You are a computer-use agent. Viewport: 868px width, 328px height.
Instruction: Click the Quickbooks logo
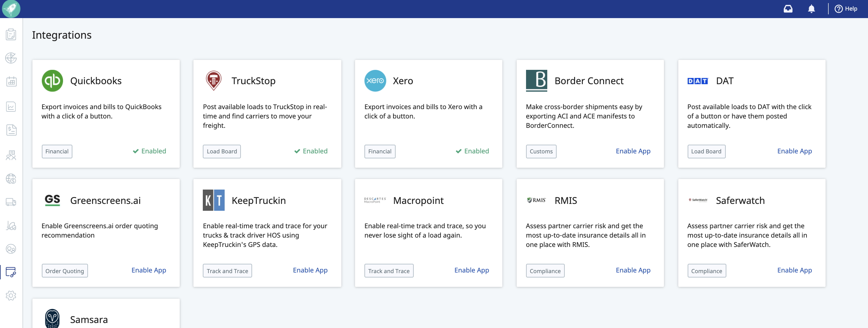pos(52,81)
